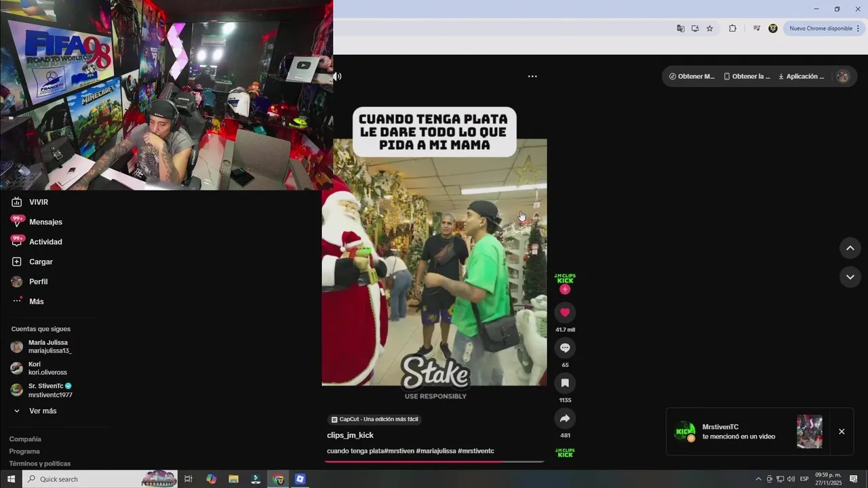Open clips_jm_kick username link
The height and width of the screenshot is (488, 868).
(350, 435)
